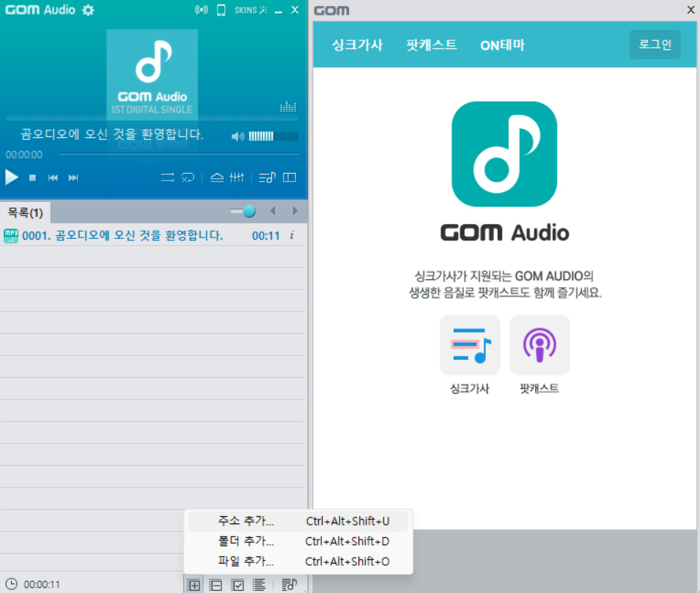The height and width of the screenshot is (593, 700).
Task: Open track info 'i' icon
Action: click(292, 235)
